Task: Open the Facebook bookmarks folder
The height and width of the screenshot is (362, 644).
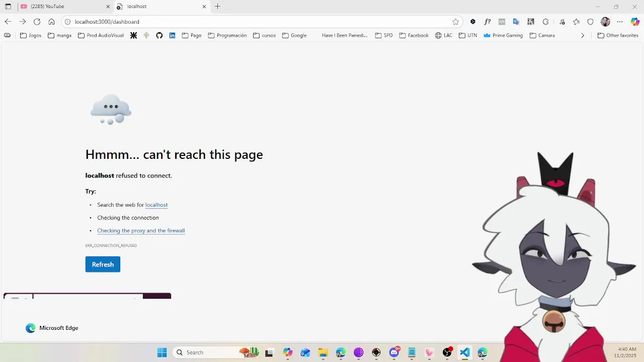Action: coord(414,35)
